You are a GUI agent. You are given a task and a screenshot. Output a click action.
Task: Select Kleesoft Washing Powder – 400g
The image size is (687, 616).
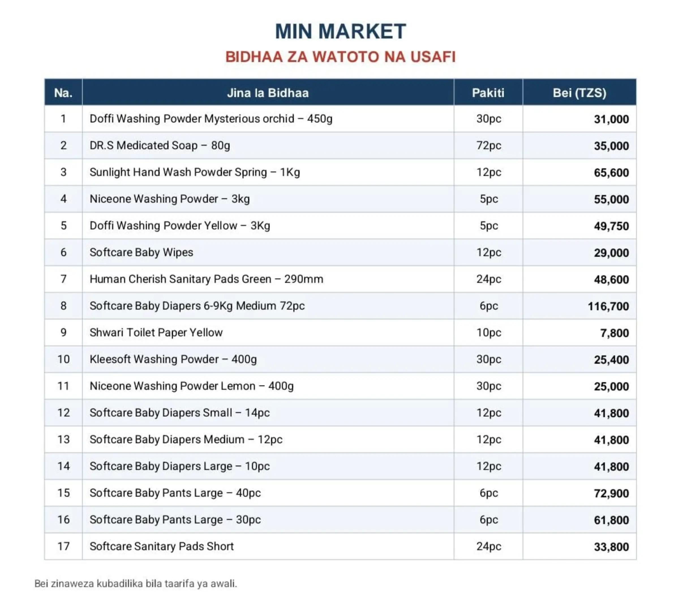173,360
